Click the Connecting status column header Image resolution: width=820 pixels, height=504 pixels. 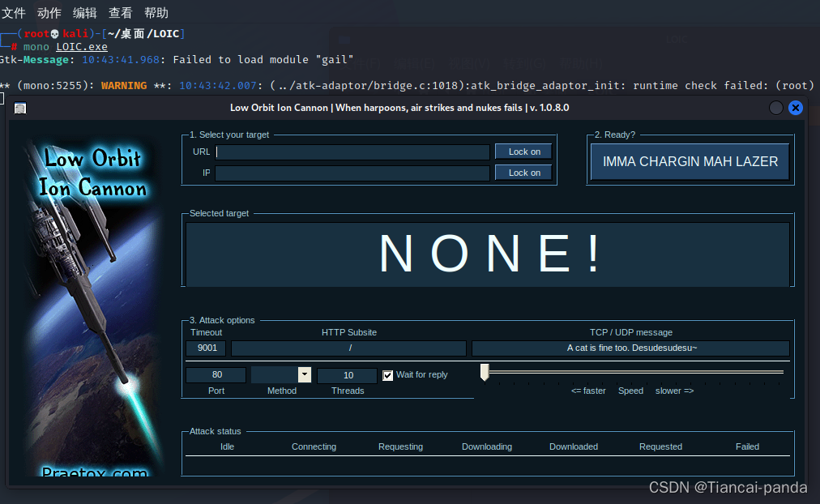314,447
